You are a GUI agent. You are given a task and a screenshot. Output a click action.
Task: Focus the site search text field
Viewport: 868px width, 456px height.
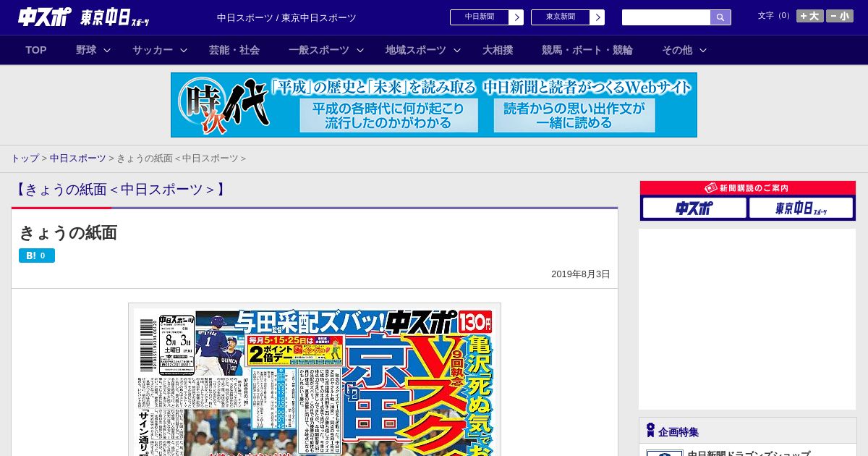click(665, 17)
